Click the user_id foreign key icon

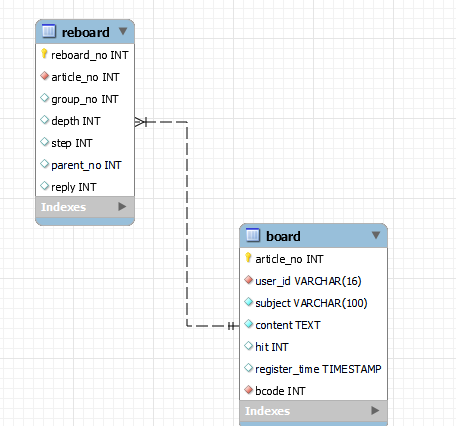248,280
